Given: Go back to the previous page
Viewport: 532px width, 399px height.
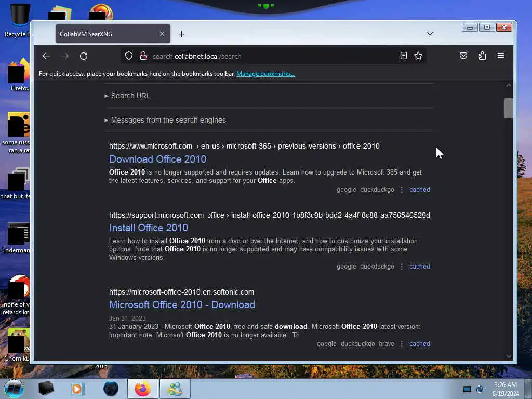Looking at the screenshot, I should [x=46, y=56].
